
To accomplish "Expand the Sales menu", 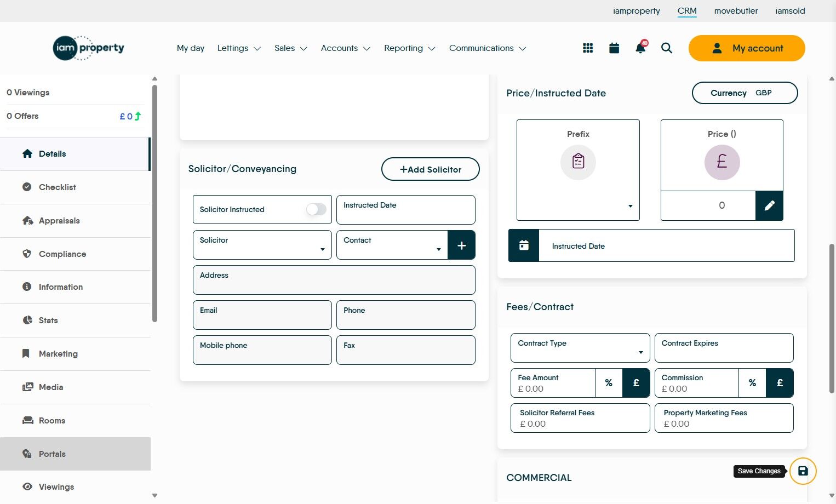I will coord(291,48).
